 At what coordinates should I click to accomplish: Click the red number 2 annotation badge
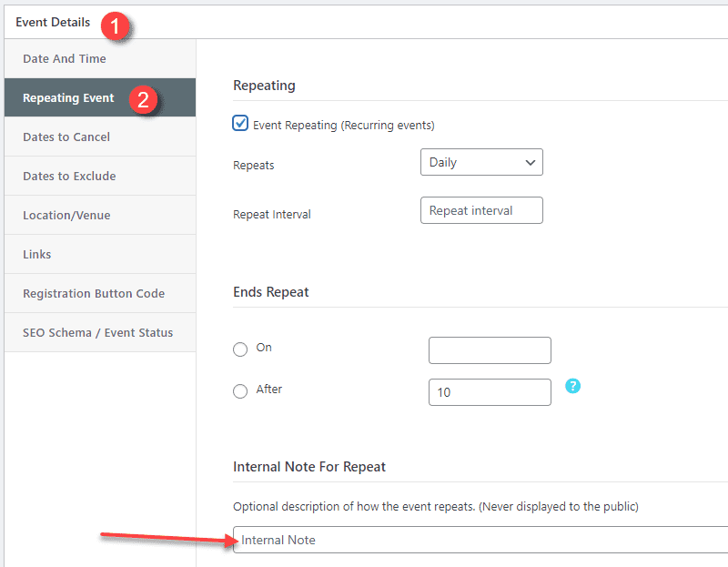[x=144, y=98]
